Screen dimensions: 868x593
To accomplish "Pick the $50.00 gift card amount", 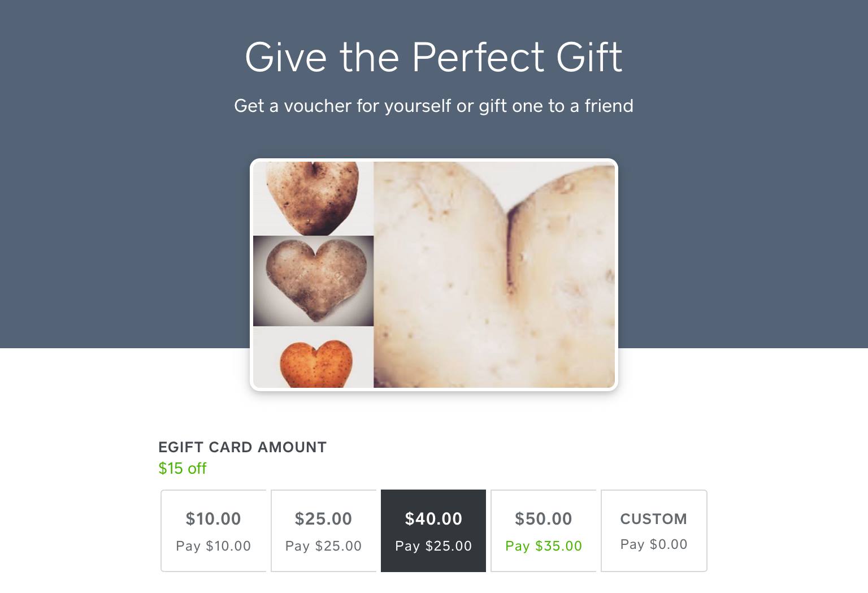I will (x=544, y=531).
